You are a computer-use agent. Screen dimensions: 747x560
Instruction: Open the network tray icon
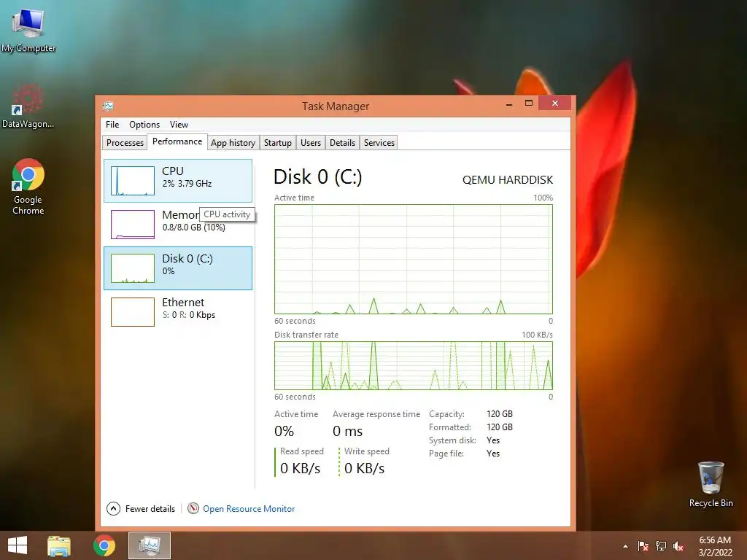tap(661, 546)
